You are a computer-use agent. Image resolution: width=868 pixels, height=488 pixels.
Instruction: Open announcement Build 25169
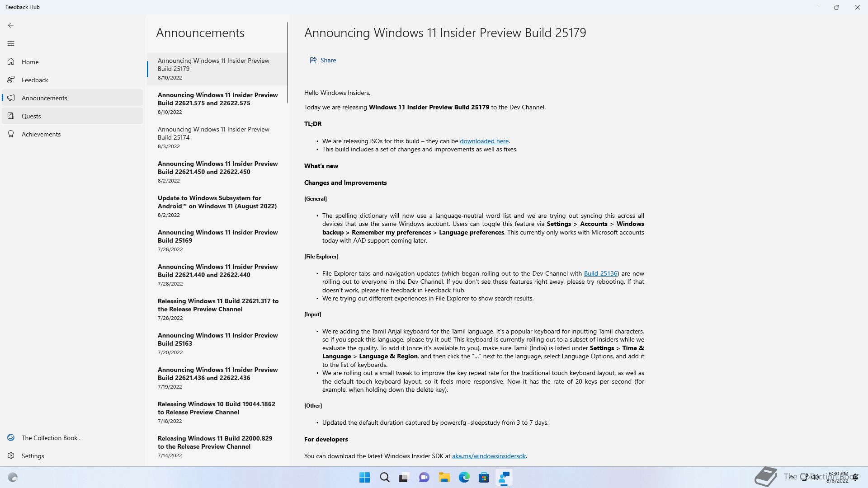217,240
